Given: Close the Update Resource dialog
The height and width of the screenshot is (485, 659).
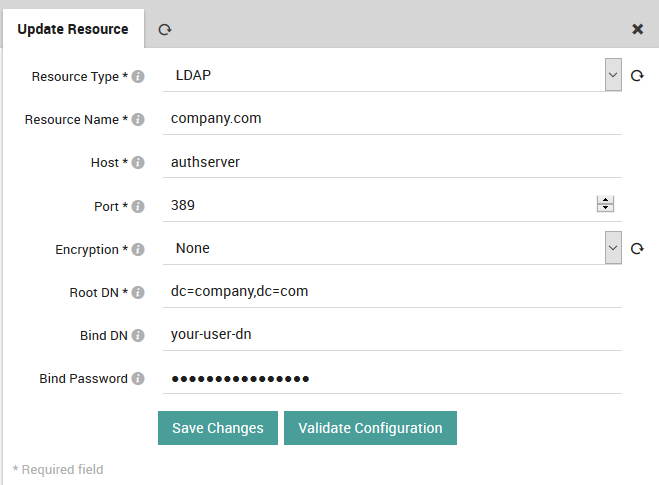Looking at the screenshot, I should tap(638, 29).
